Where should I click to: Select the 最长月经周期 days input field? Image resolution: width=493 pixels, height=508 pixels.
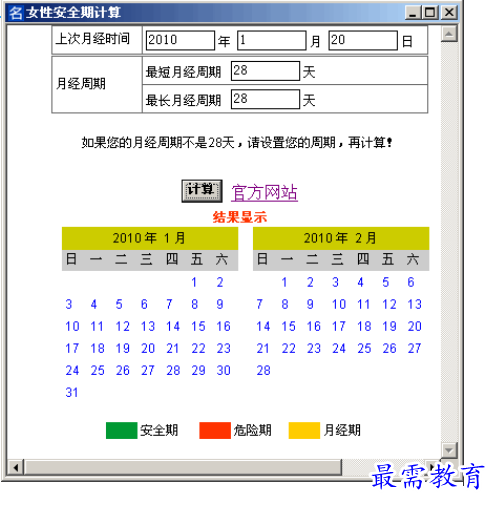[265, 99]
